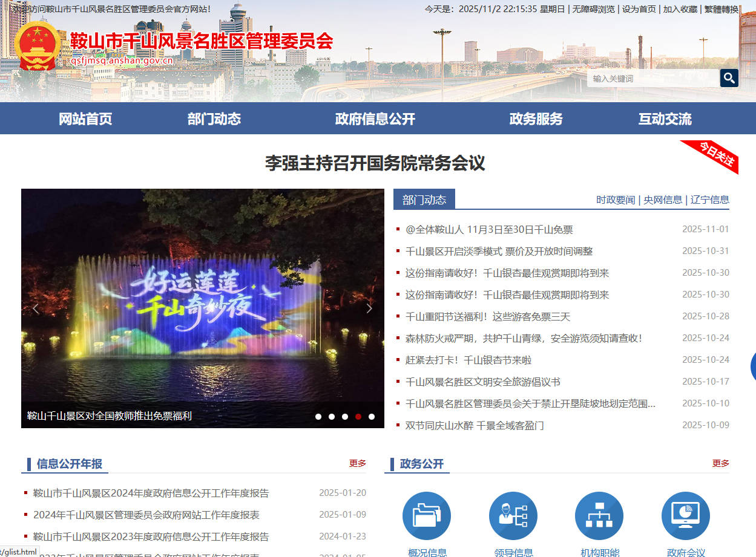Show previous carousel slide arrow

tap(36, 308)
